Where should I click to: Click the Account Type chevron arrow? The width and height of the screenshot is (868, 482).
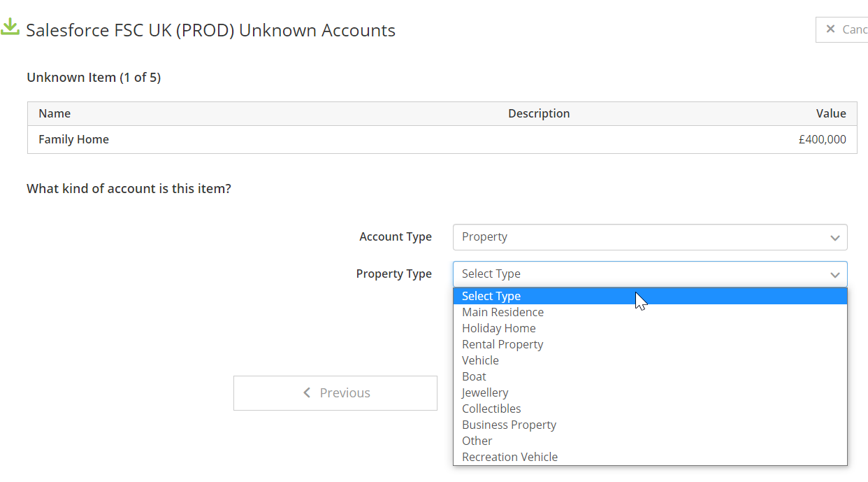pos(834,238)
